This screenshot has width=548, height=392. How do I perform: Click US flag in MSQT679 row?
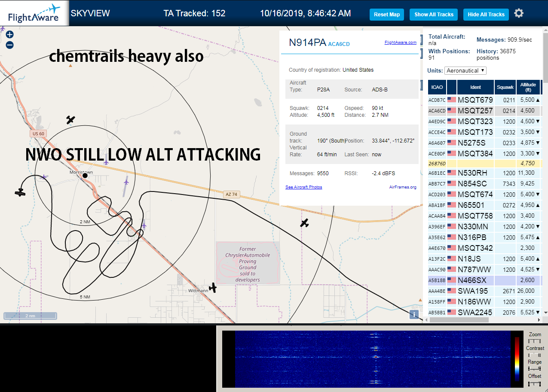click(x=452, y=100)
